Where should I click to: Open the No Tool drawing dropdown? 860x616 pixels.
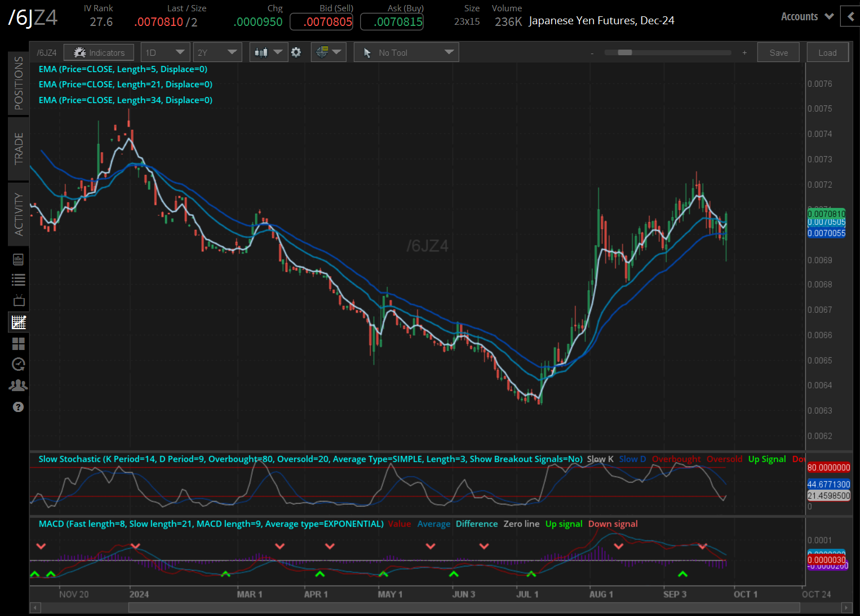pyautogui.click(x=406, y=52)
